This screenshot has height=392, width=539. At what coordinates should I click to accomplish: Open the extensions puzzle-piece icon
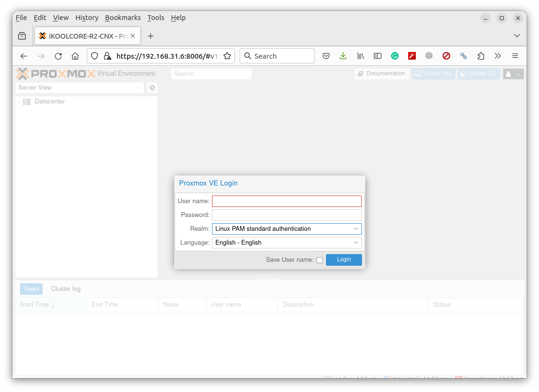(x=481, y=56)
